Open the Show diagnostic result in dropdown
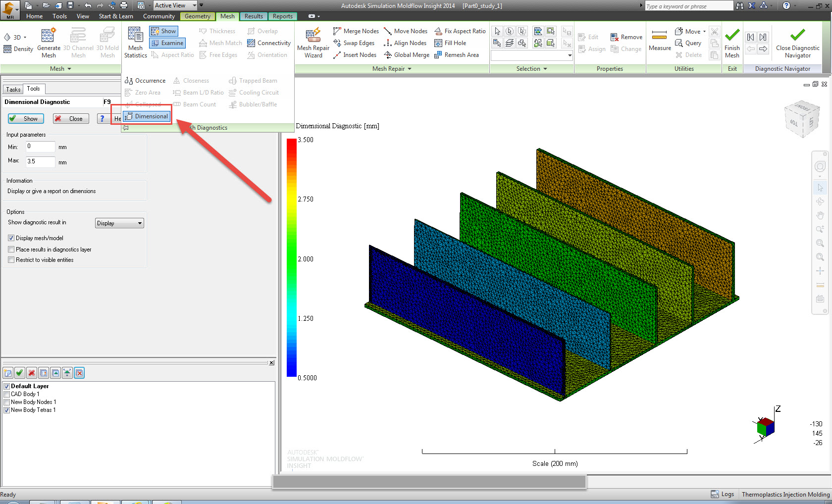 point(119,223)
